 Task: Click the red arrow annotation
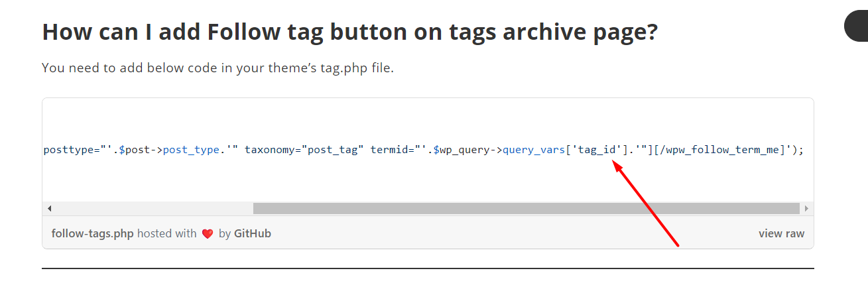[x=645, y=204]
